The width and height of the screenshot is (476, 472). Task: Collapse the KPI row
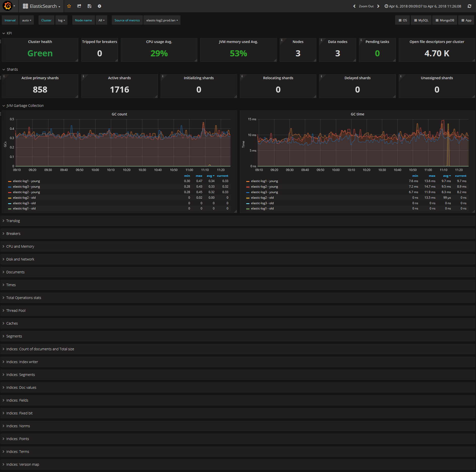click(x=7, y=33)
